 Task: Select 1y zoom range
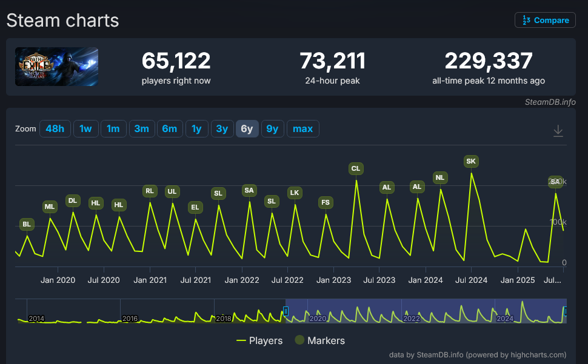196,129
